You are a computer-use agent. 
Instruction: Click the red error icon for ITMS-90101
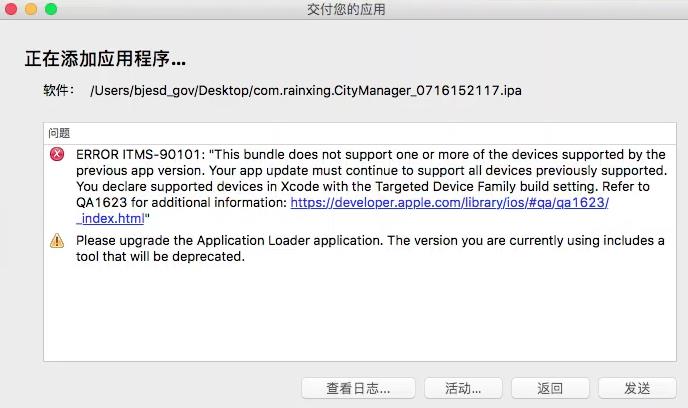(x=57, y=154)
